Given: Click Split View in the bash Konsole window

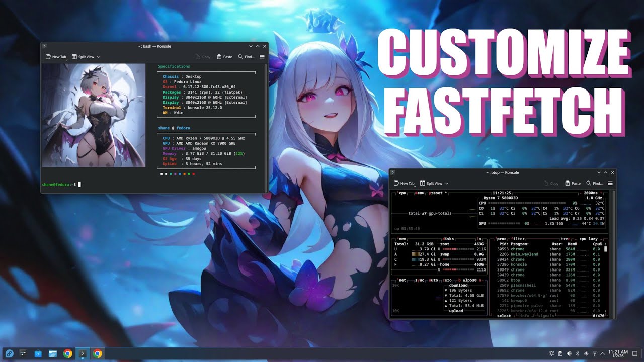Looking at the screenshot, I should [x=83, y=57].
